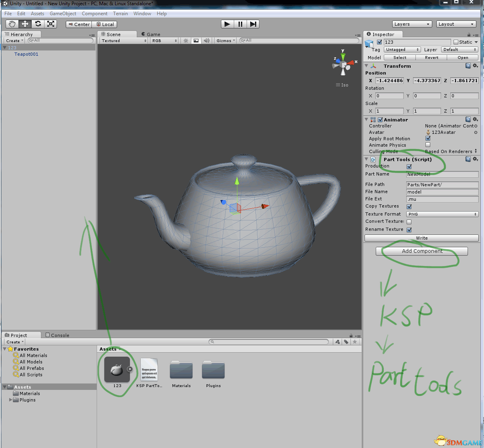Toggle scene lighting sun icon
Viewport: 484px width, 448px height.
click(x=186, y=40)
